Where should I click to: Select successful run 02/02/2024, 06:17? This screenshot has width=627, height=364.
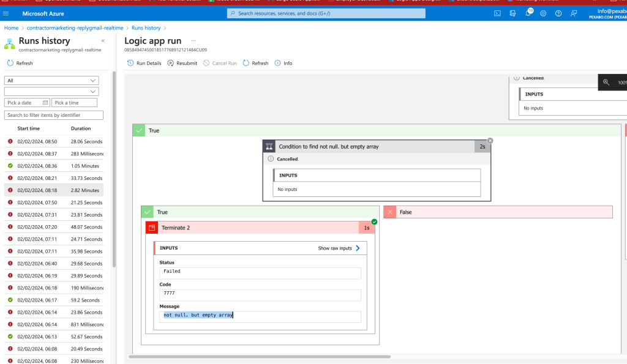pos(54,300)
